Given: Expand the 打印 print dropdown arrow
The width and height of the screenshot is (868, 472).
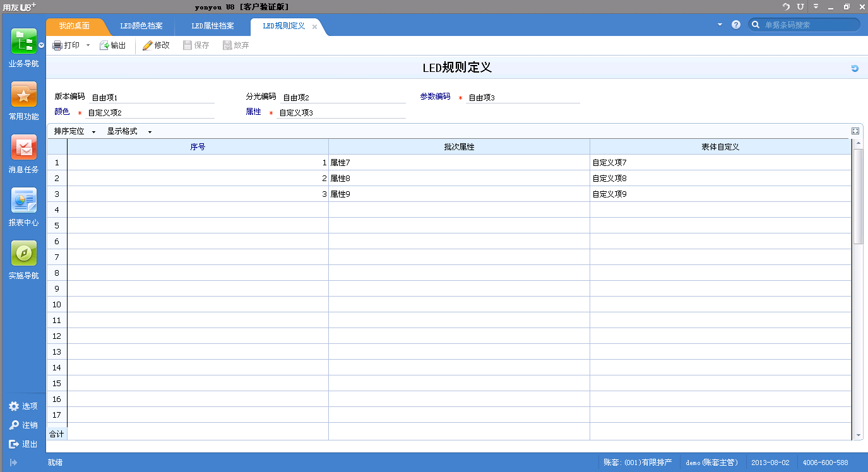Looking at the screenshot, I should click(87, 45).
